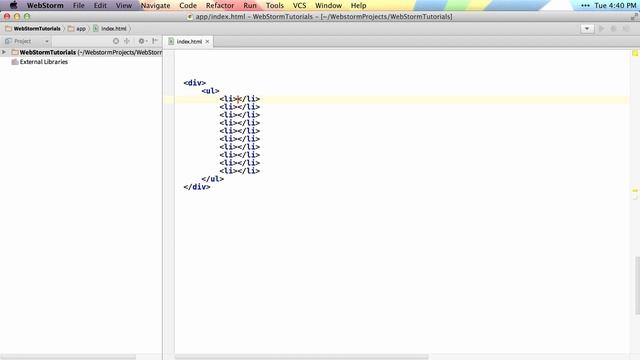Open the WebStorm application menu

pyautogui.click(x=45, y=5)
